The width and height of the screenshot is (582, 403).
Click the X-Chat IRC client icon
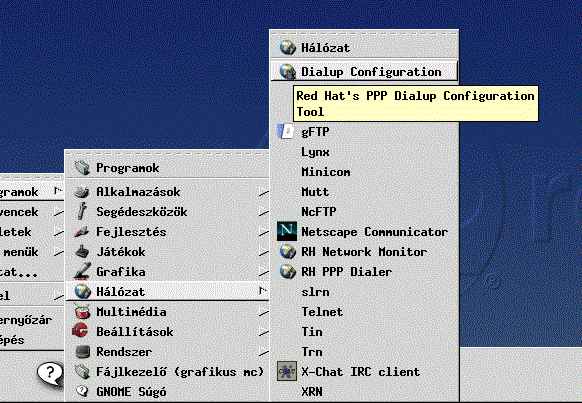[x=287, y=371]
